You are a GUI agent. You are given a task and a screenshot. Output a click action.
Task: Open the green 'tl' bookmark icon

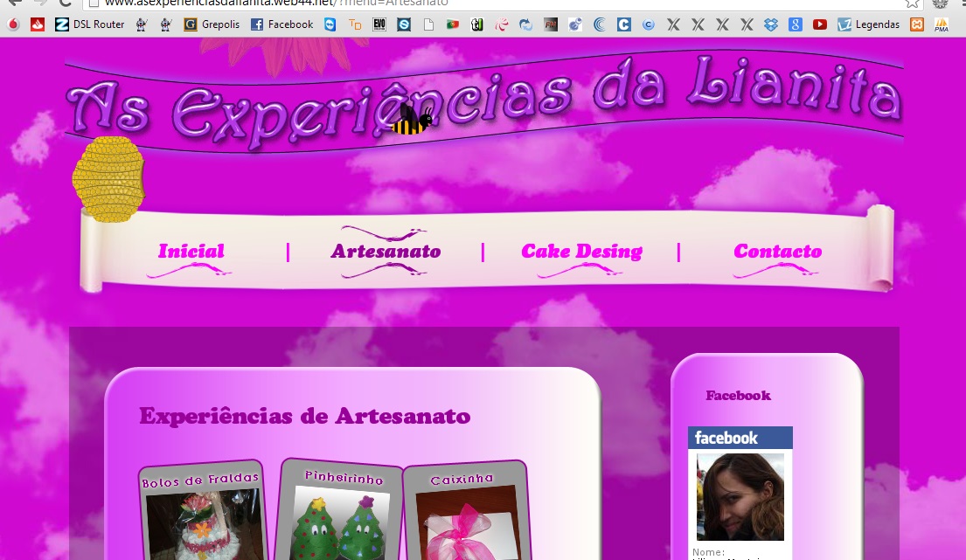coord(476,24)
